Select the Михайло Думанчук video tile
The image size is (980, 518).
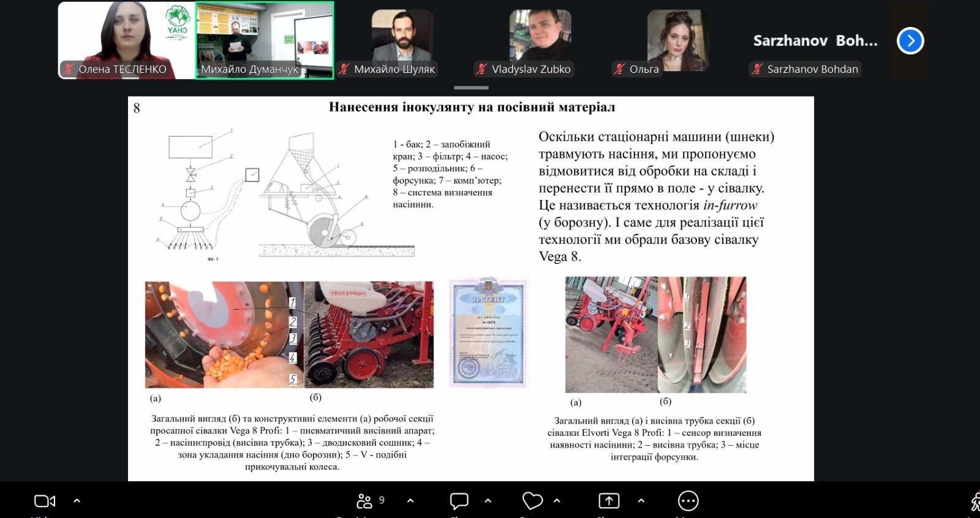(265, 37)
